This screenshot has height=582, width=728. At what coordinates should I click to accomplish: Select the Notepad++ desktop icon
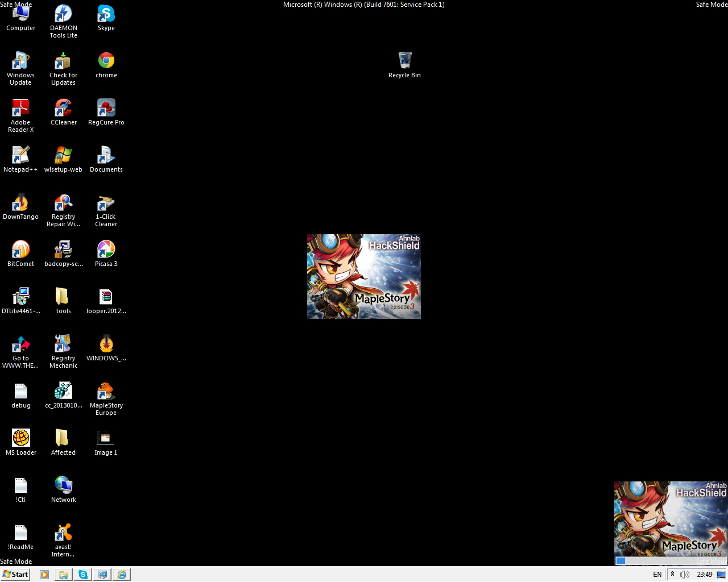(x=21, y=159)
